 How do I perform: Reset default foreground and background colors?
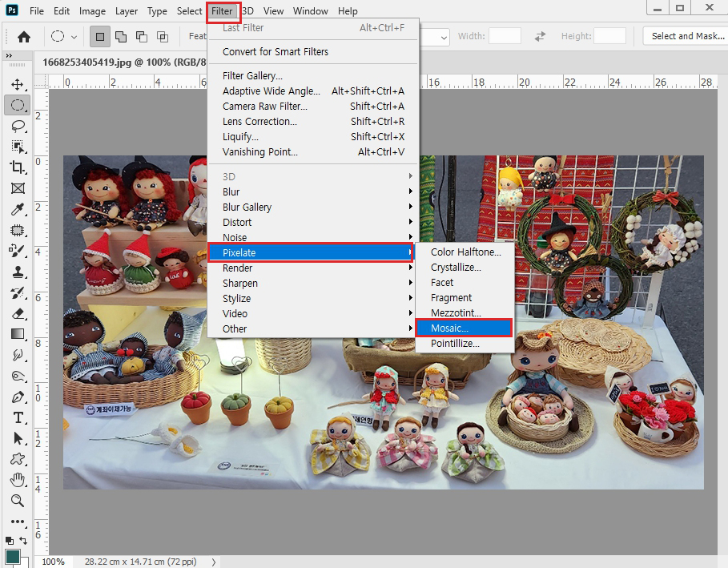pyautogui.click(x=9, y=541)
